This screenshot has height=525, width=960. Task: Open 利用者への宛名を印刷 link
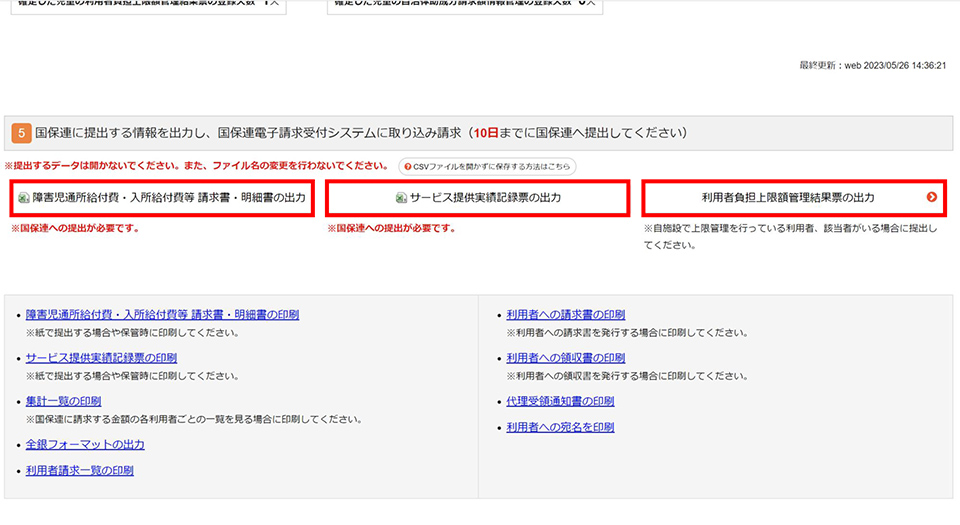[560, 427]
